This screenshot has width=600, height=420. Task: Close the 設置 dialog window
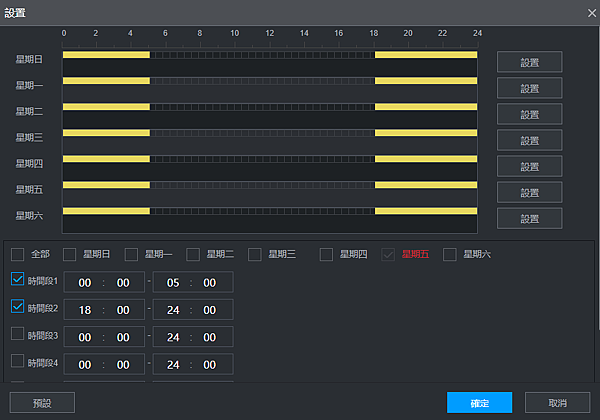pos(592,13)
